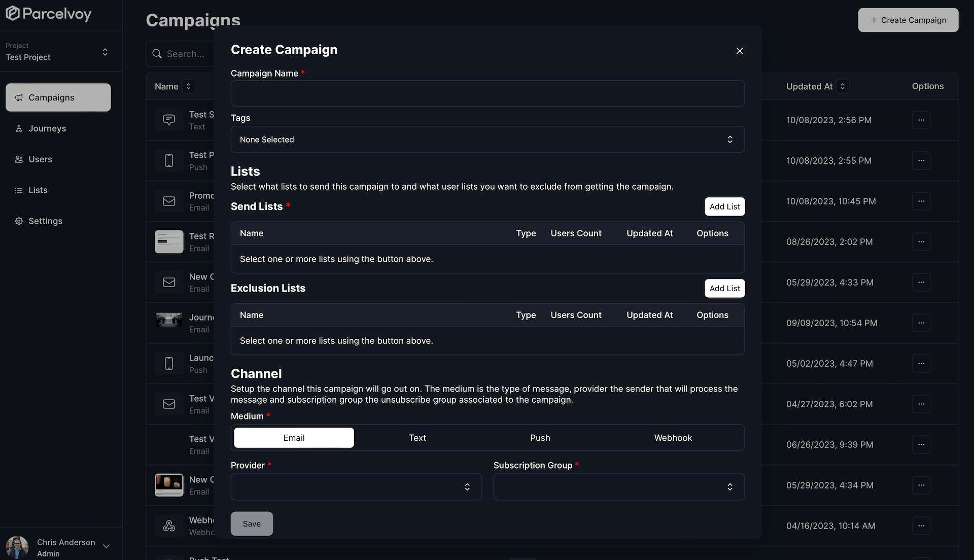
Task: Expand the Subscription Group dropdown
Action: click(x=618, y=486)
